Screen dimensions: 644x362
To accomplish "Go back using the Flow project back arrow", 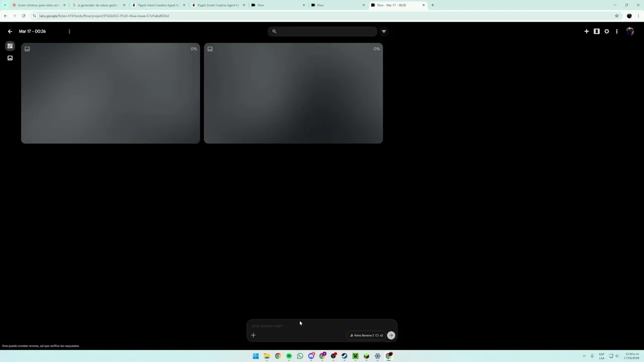I will [x=10, y=31].
